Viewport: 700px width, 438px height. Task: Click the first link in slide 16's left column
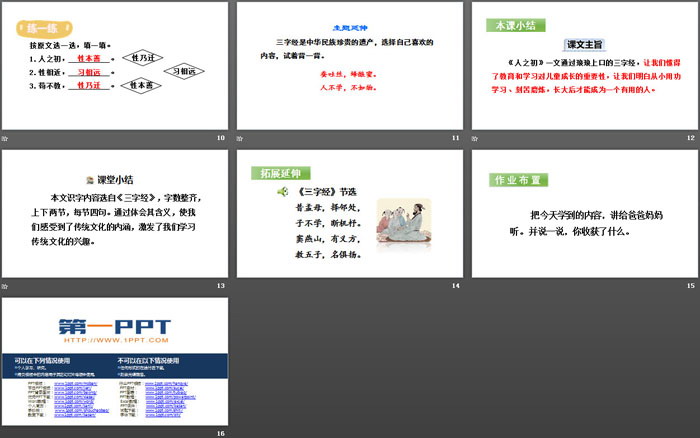[x=75, y=384]
